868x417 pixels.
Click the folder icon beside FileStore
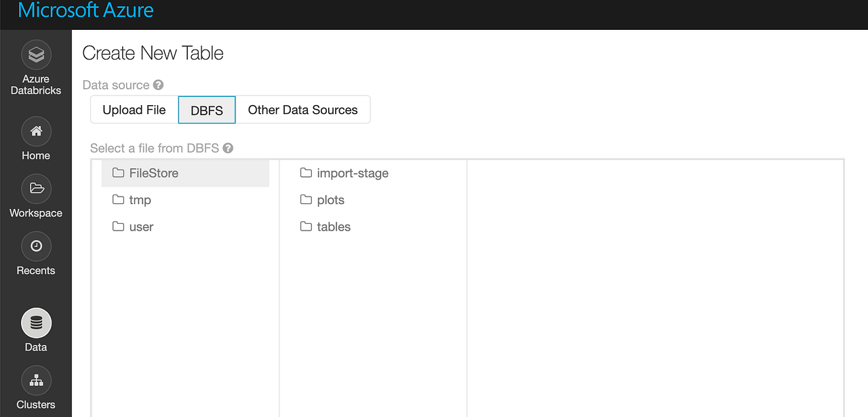(117, 173)
